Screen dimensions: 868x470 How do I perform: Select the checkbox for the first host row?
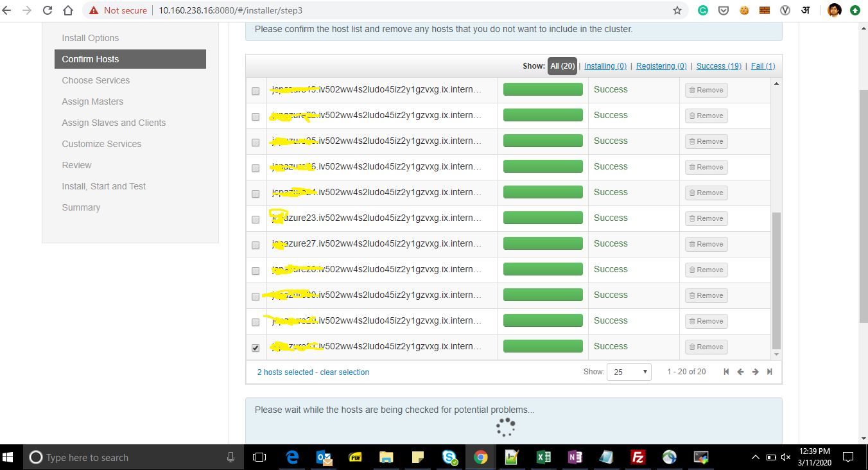point(256,91)
